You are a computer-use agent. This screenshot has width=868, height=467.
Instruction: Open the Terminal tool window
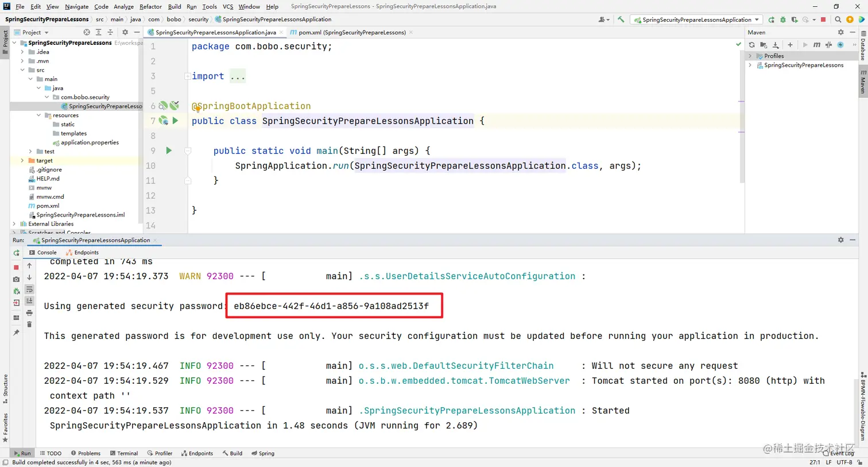coord(124,453)
